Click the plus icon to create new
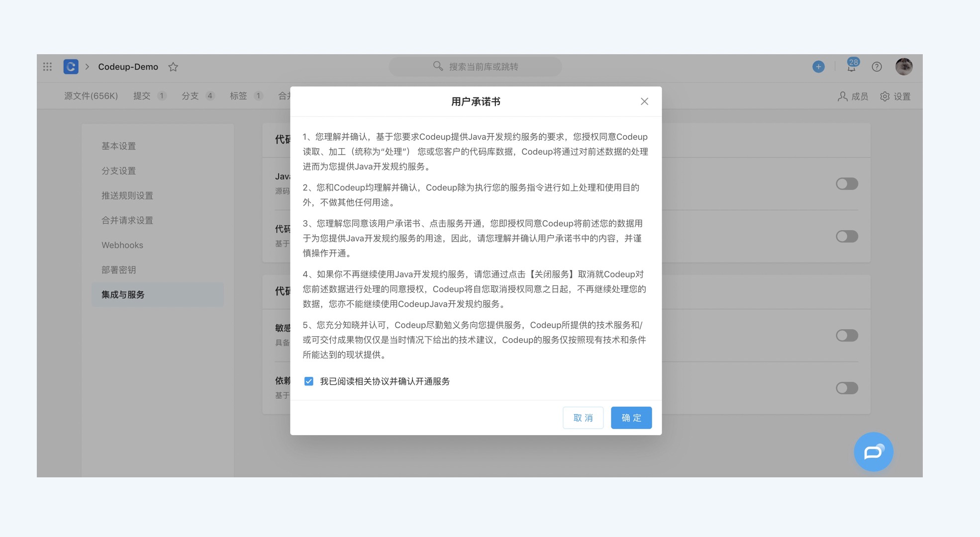Screen dimensions: 980x537 (818, 67)
